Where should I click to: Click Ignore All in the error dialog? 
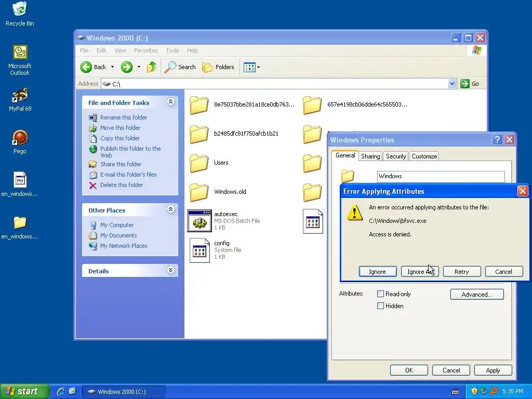pyautogui.click(x=420, y=271)
